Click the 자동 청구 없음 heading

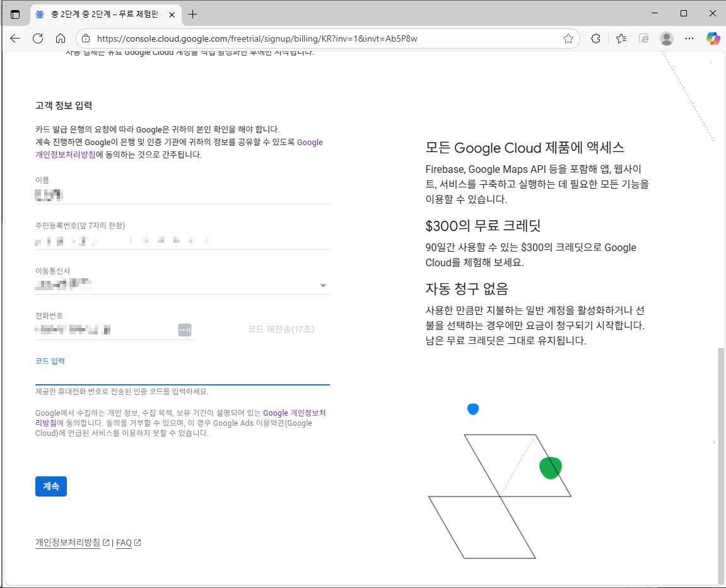(x=467, y=289)
